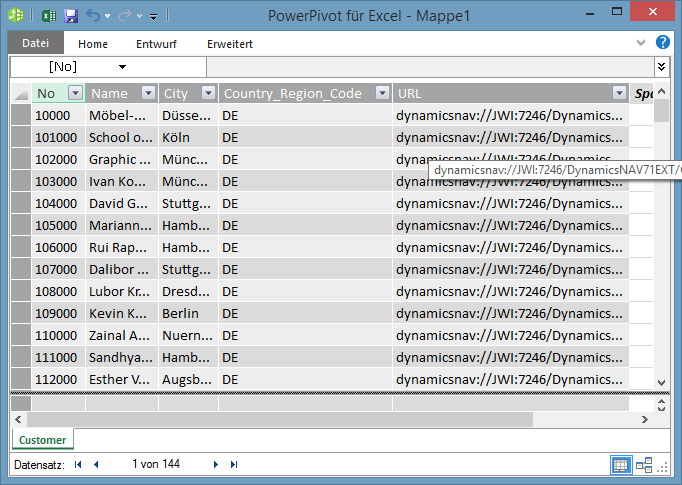Viewport: 682px width, 485px height.
Task: Switch to Data grid view icon
Action: (620, 465)
